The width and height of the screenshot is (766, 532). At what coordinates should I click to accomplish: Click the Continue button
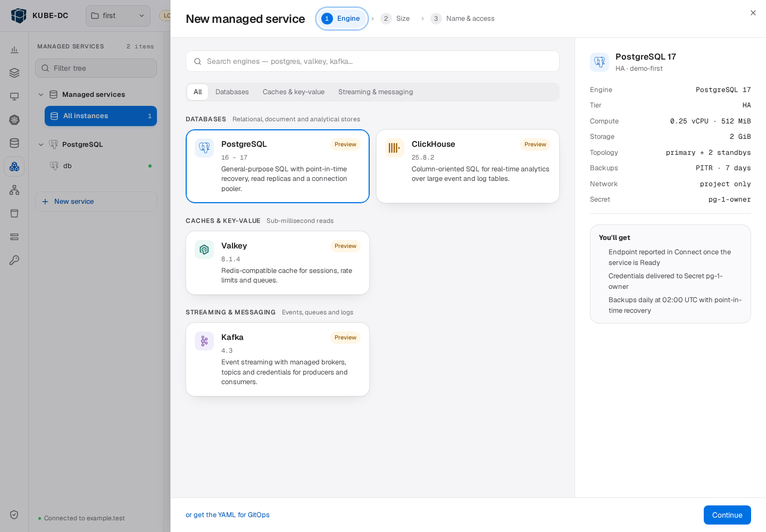pos(727,515)
